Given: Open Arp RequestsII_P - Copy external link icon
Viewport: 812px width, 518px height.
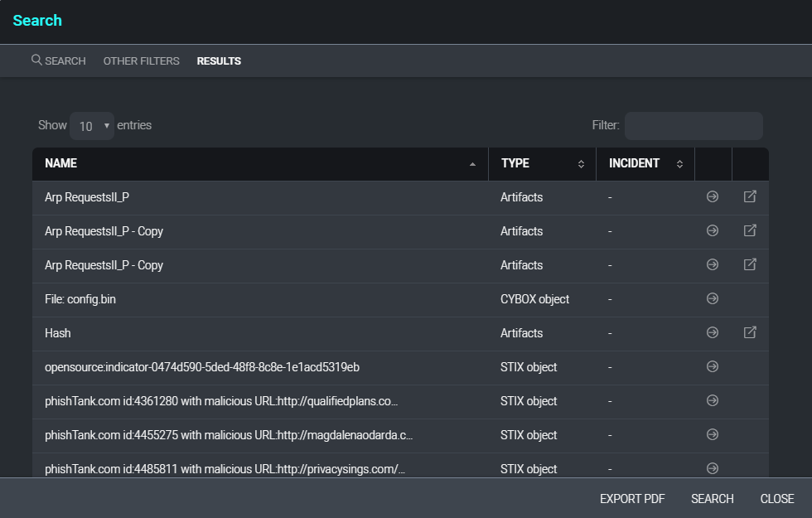Looking at the screenshot, I should tap(749, 230).
